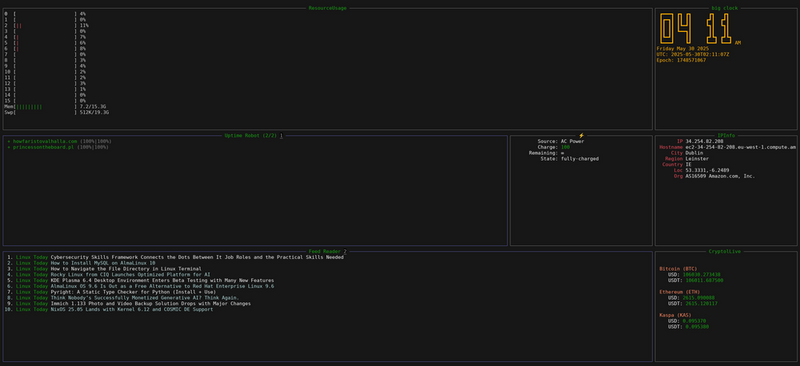Screen dimensions: 800x366
Task: Click the 7.2/15.3G memory value
Action: click(93, 107)
